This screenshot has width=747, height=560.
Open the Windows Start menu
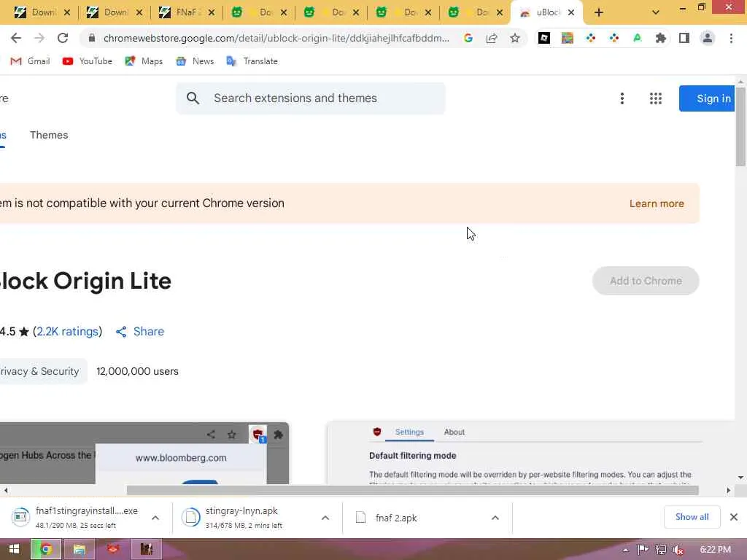pyautogui.click(x=15, y=549)
